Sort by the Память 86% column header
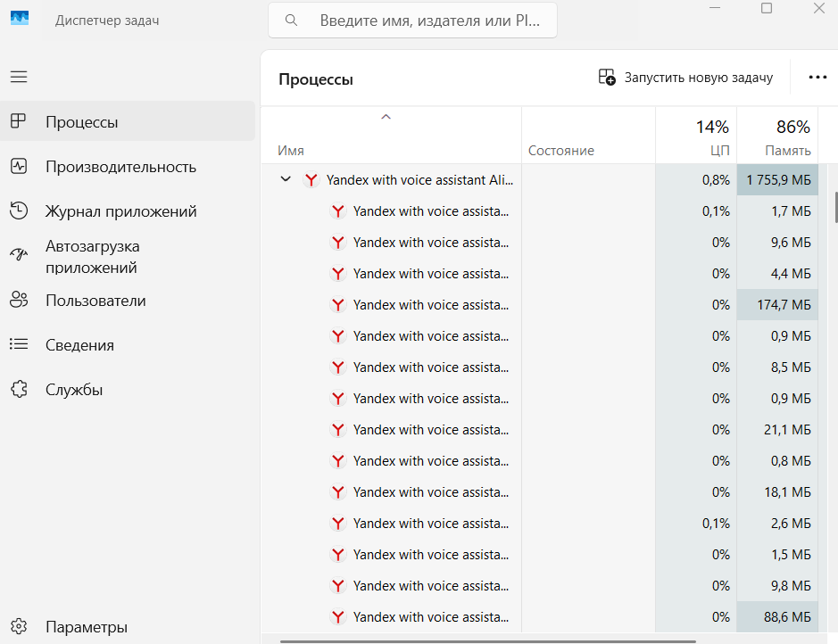This screenshot has height=644, width=838. pos(777,135)
